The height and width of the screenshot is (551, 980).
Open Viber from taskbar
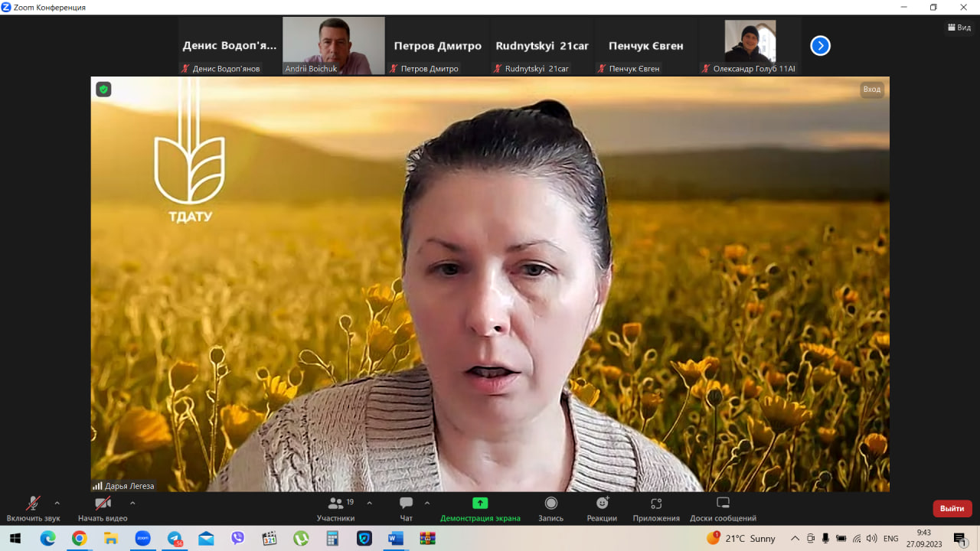pos(237,538)
